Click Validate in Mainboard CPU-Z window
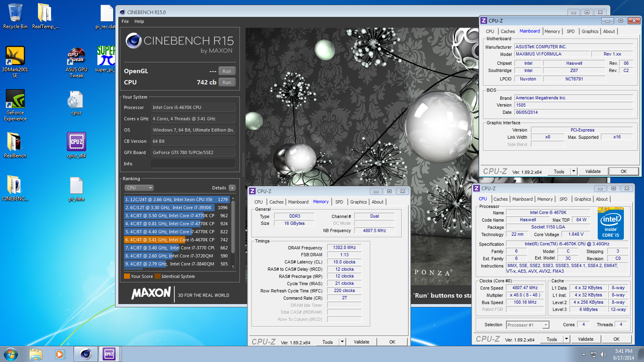This screenshot has height=362, width=644. click(x=593, y=171)
